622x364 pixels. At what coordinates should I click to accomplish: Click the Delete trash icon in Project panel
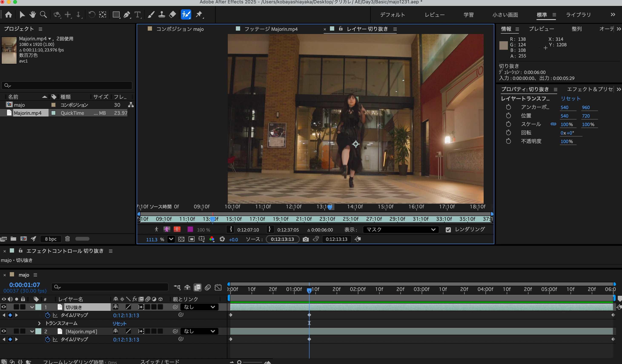pos(67,239)
